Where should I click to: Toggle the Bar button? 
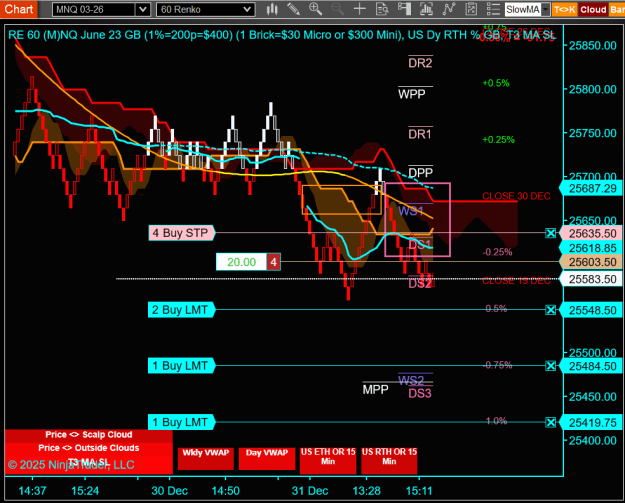click(x=617, y=10)
